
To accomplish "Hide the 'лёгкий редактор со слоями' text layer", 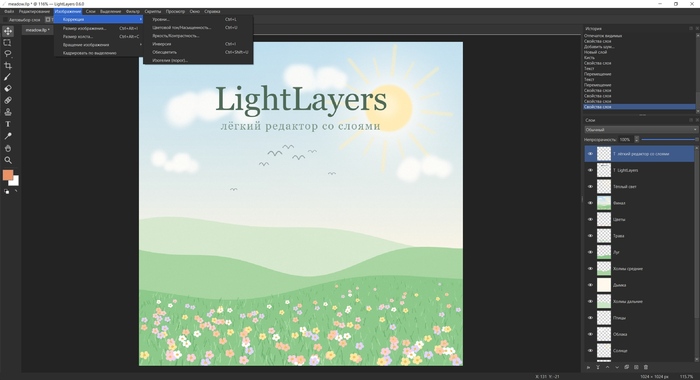I will (590, 154).
